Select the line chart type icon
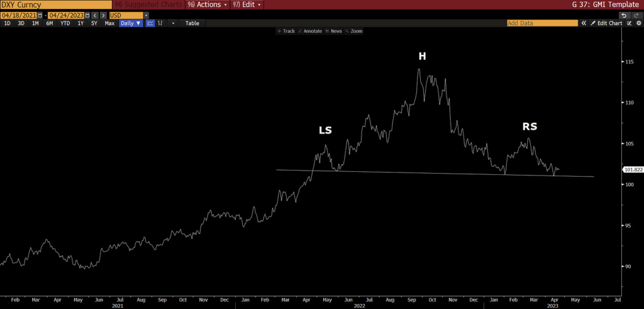 (151, 23)
